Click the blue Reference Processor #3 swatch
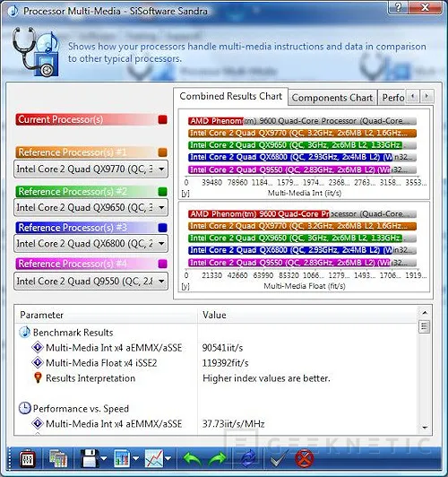This screenshot has height=477, width=448. point(162,228)
